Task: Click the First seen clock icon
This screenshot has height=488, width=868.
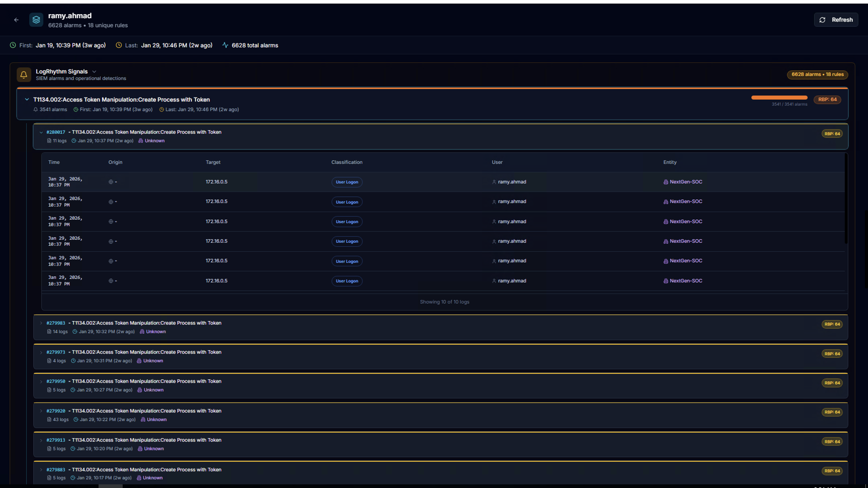Action: pos(13,45)
